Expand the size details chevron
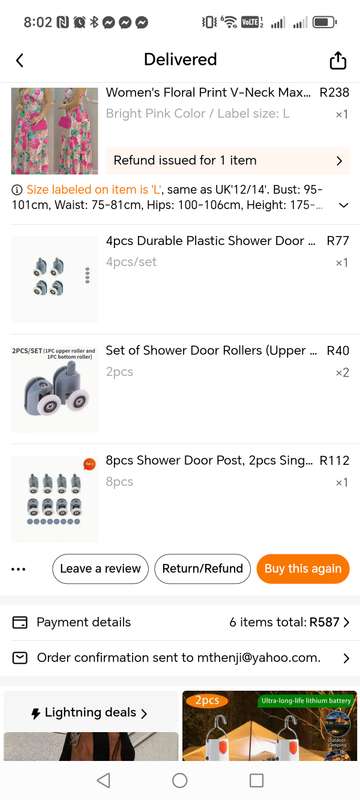 [344, 205]
